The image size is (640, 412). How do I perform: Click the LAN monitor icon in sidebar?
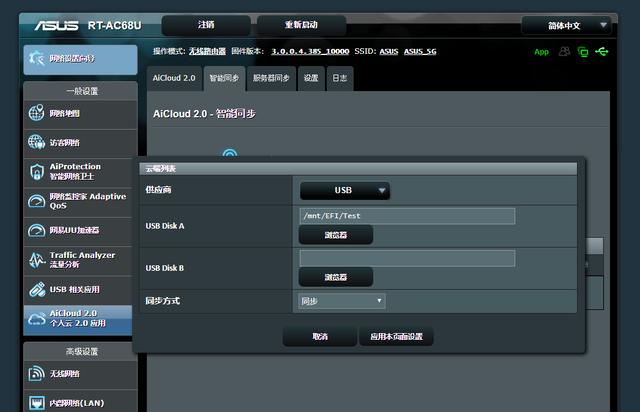[36, 403]
